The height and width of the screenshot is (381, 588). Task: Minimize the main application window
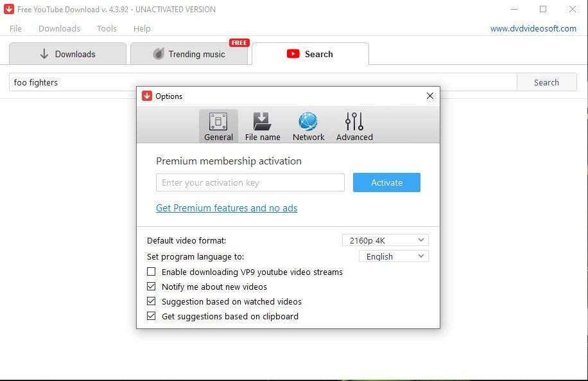point(514,9)
